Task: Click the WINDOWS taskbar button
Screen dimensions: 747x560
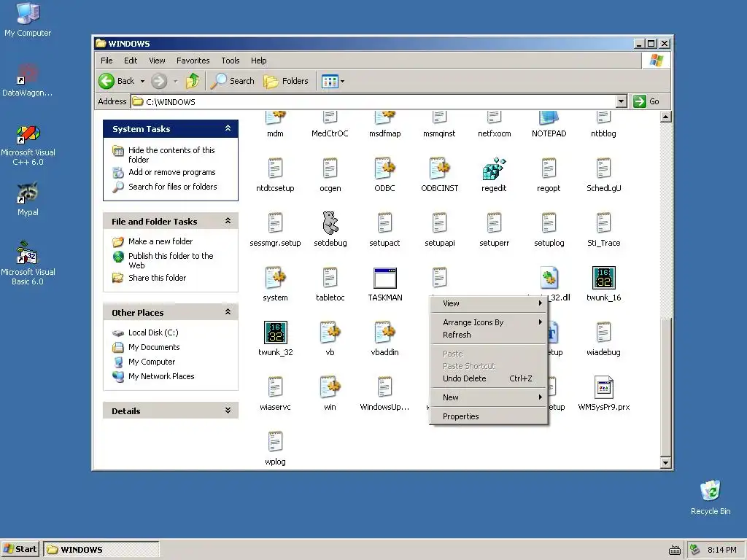Action: (x=101, y=549)
